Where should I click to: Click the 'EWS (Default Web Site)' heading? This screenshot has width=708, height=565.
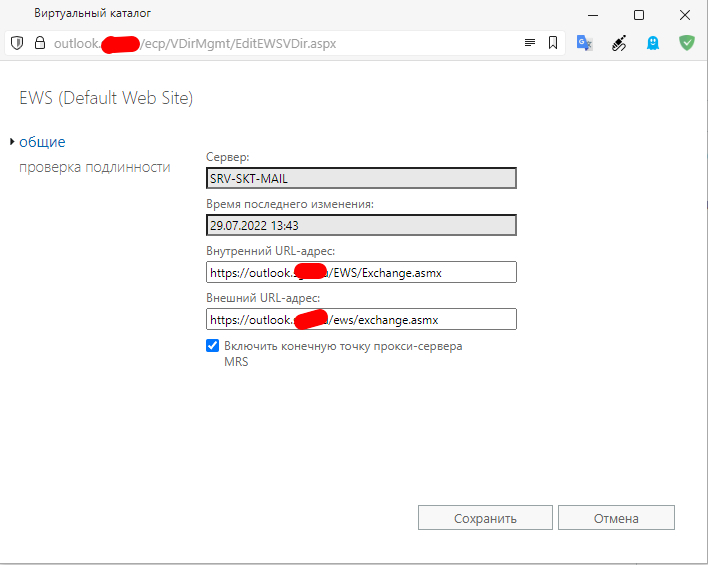tap(106, 98)
